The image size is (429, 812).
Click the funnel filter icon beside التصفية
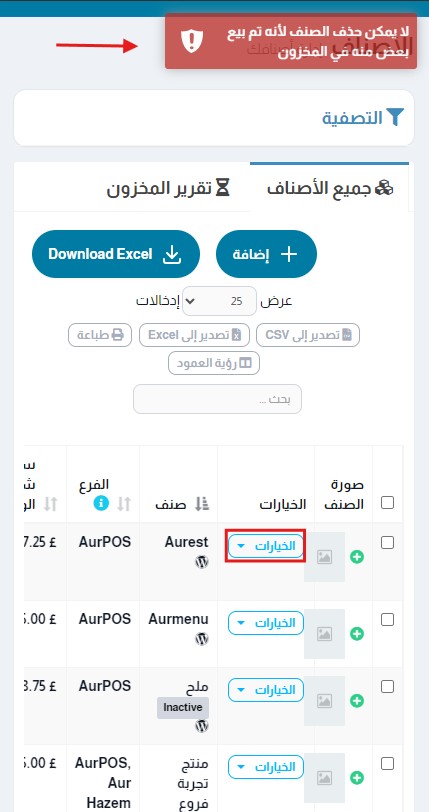tap(395, 118)
